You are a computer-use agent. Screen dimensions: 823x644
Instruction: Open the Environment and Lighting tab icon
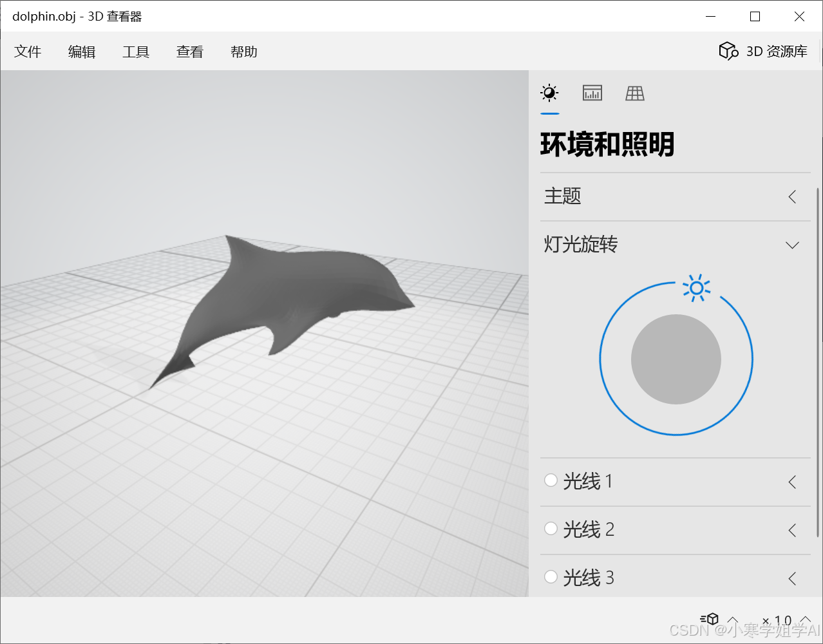[x=549, y=93]
